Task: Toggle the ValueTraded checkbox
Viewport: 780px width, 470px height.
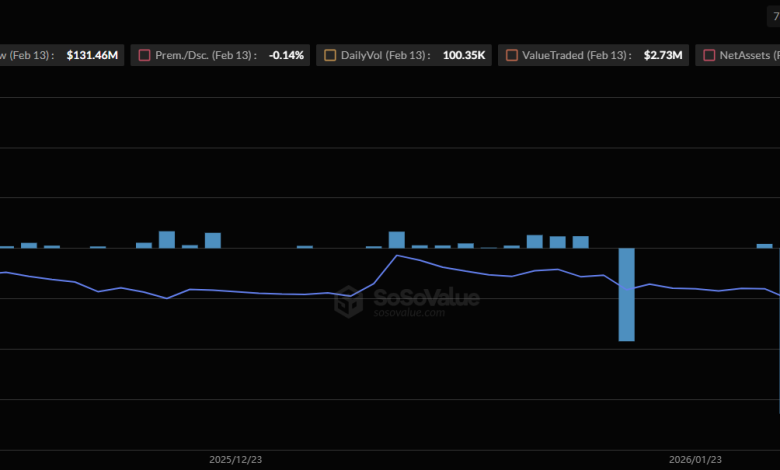Action: tap(512, 56)
